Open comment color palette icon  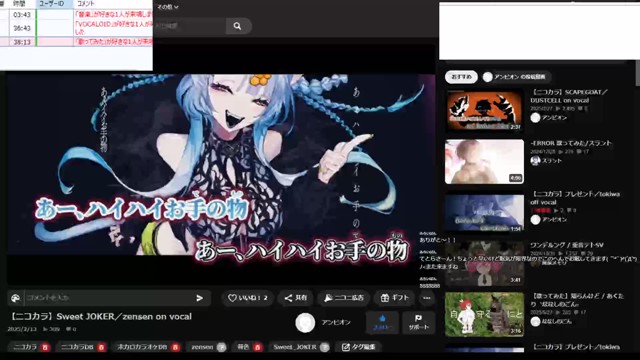[16, 298]
